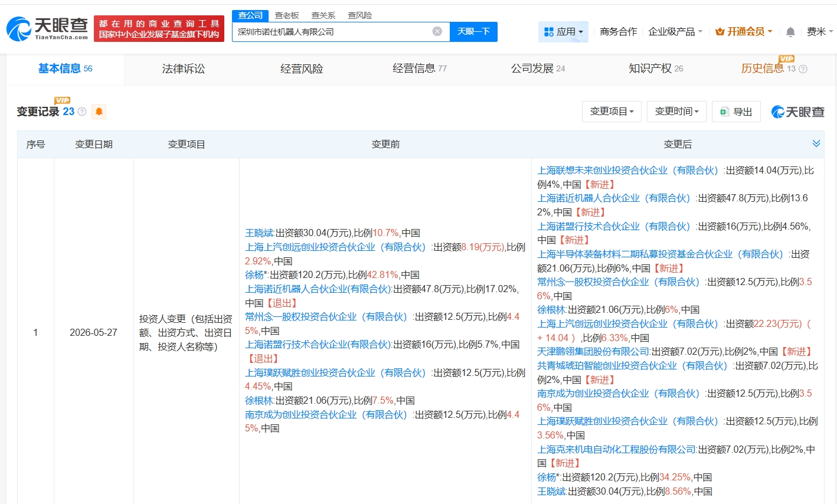Click the TianYanCha logo at top left
Viewport: 837px width, 504px height.
click(x=47, y=28)
